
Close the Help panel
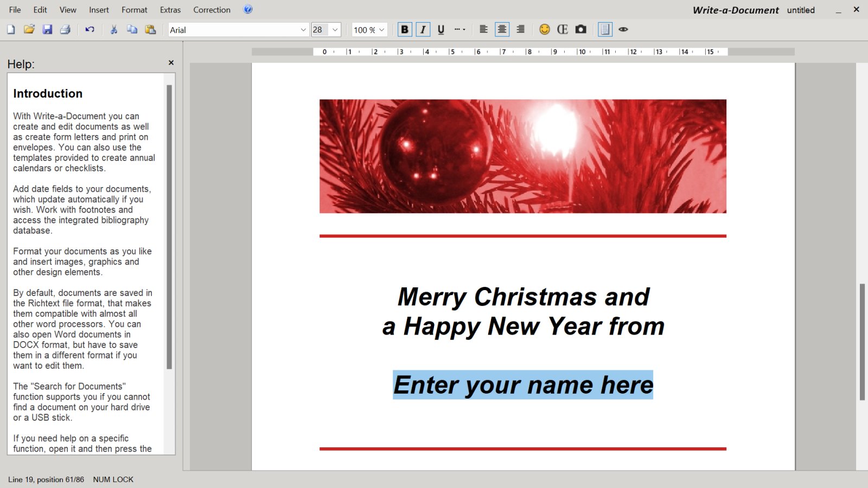[x=171, y=63]
